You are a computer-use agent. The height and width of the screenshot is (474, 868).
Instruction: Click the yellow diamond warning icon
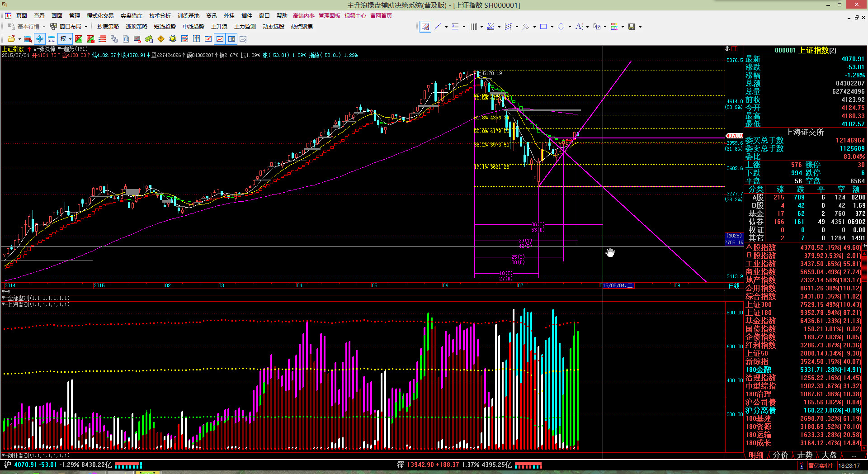click(161, 39)
